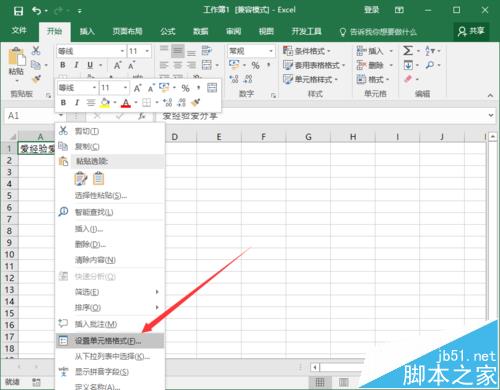Screen dimensions: 500x390
Task: Switch to the Formulas tab
Action: 168,31
